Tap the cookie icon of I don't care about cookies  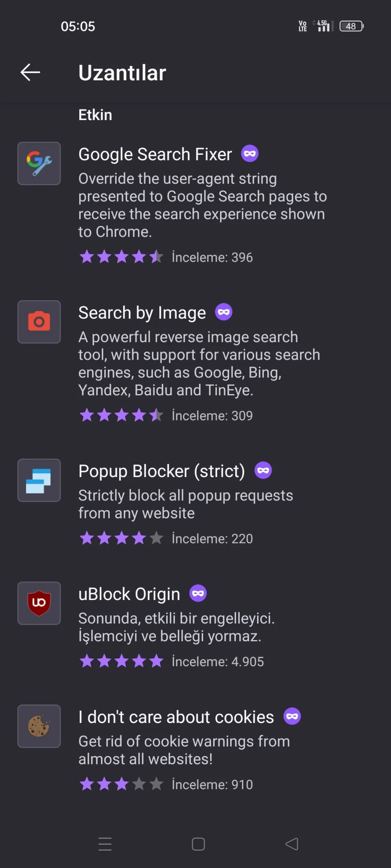point(39,726)
